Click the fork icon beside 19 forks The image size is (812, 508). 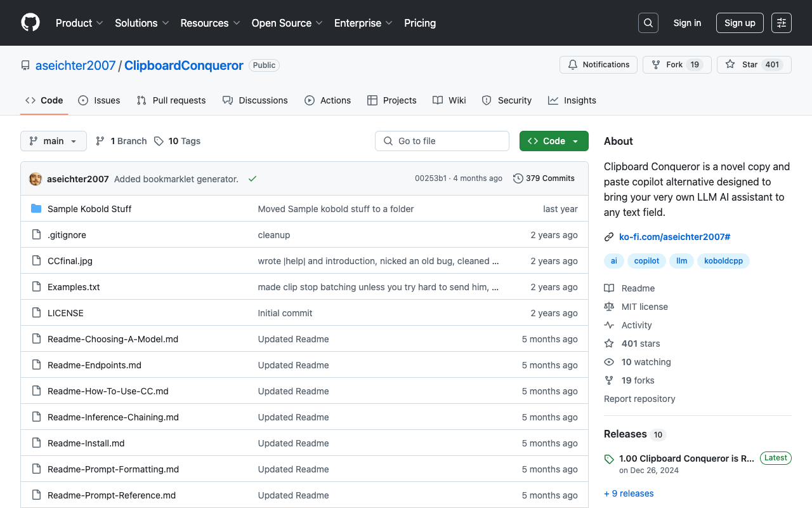coord(609,380)
